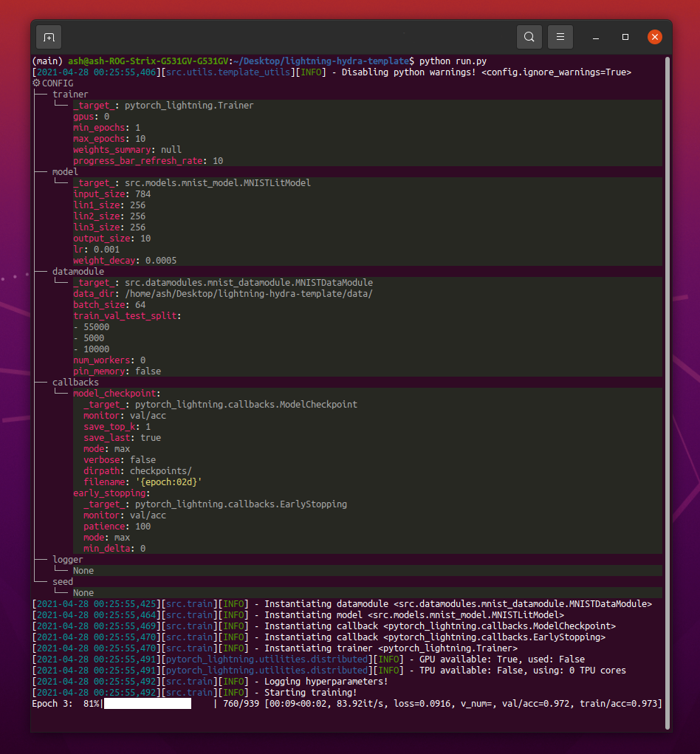Open a new terminal tab
The image size is (700, 754).
click(x=48, y=36)
